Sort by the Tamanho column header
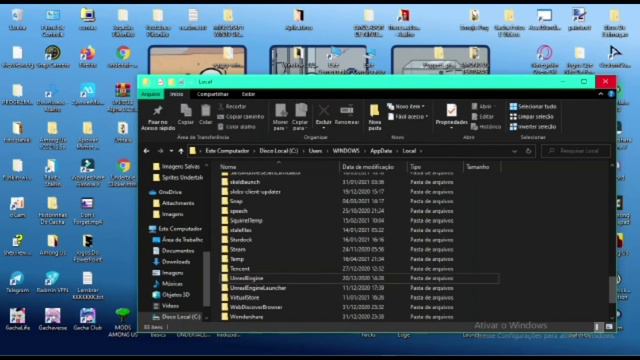The image size is (640, 360). point(482,167)
